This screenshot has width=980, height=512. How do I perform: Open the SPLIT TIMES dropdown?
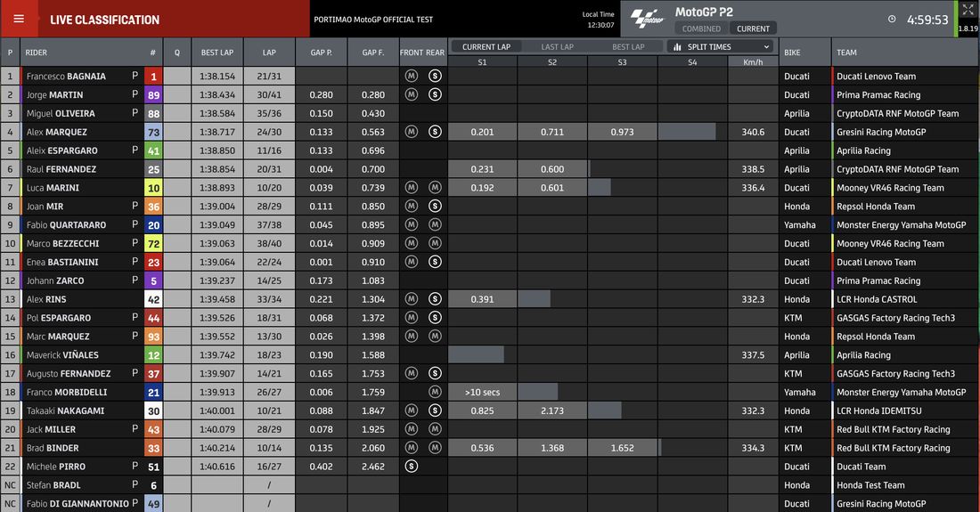(x=721, y=47)
